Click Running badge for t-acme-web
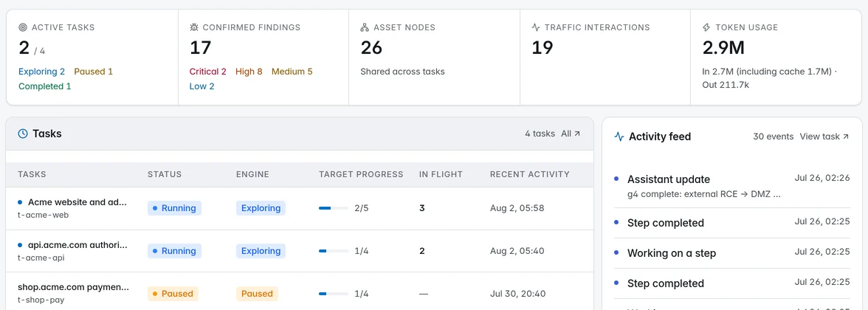Viewport: 868px width, 310px height. (x=174, y=208)
